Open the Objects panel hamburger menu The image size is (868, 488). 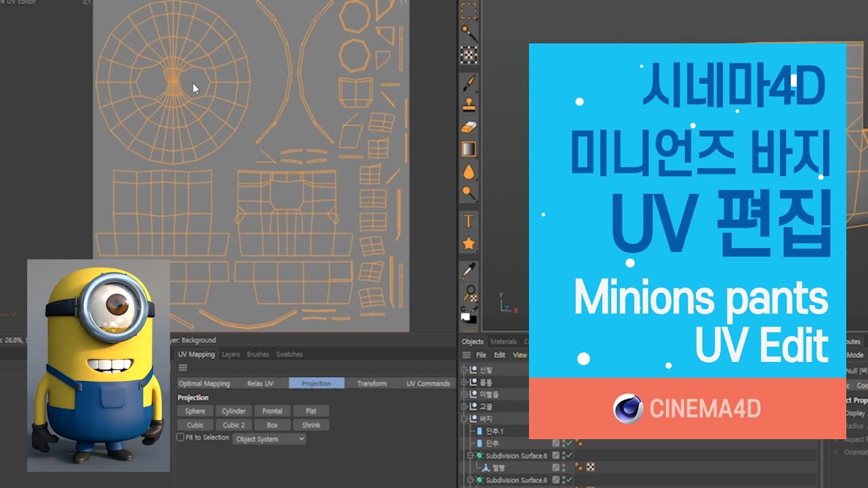click(467, 354)
